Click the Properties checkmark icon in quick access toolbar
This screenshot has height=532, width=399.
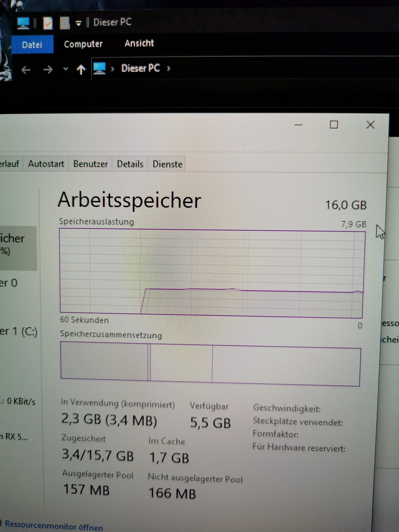click(x=48, y=23)
